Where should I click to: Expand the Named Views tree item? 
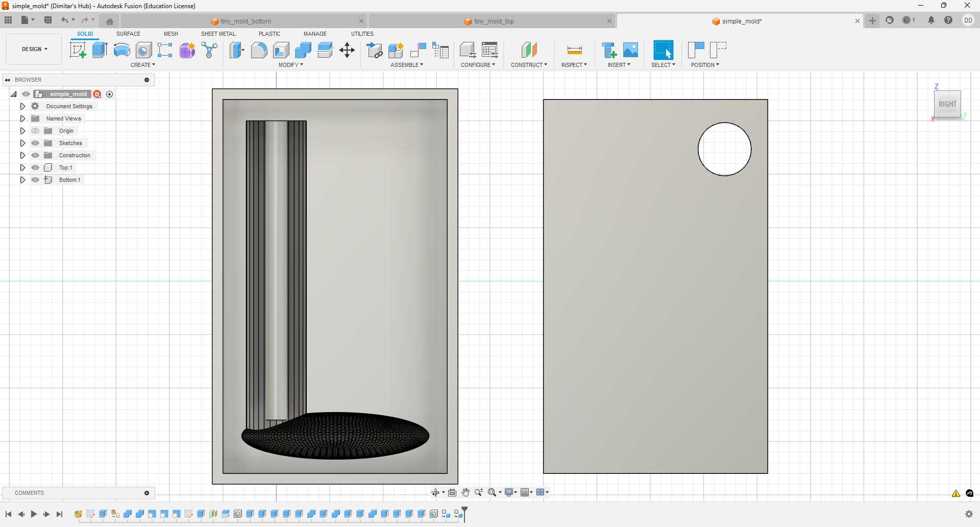coord(22,118)
